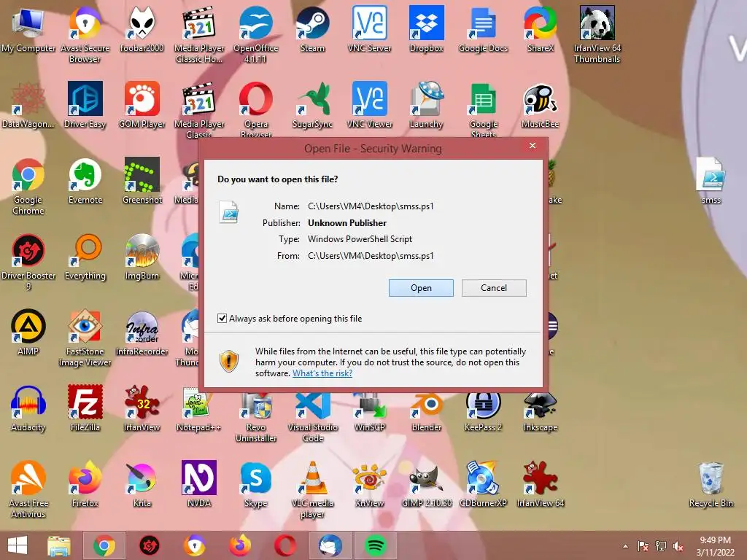This screenshot has height=560, width=747.
Task: Select the Skype desktop shortcut
Action: click(x=255, y=484)
